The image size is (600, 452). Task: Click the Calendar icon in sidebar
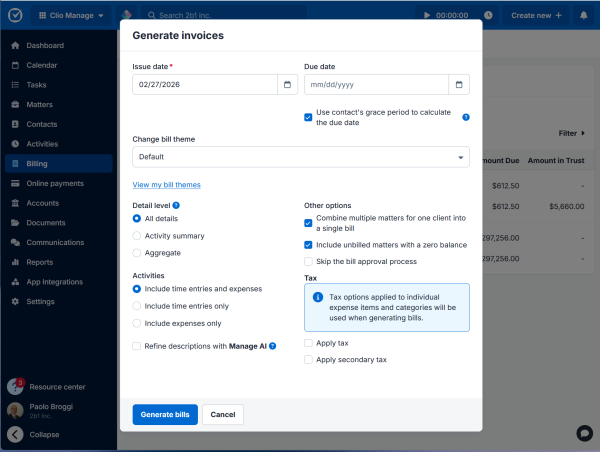[15, 65]
